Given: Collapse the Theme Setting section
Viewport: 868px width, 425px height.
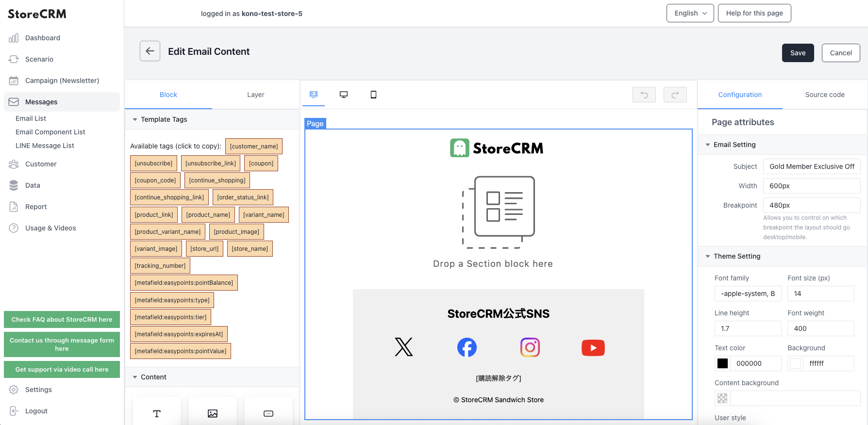Looking at the screenshot, I should click(708, 256).
